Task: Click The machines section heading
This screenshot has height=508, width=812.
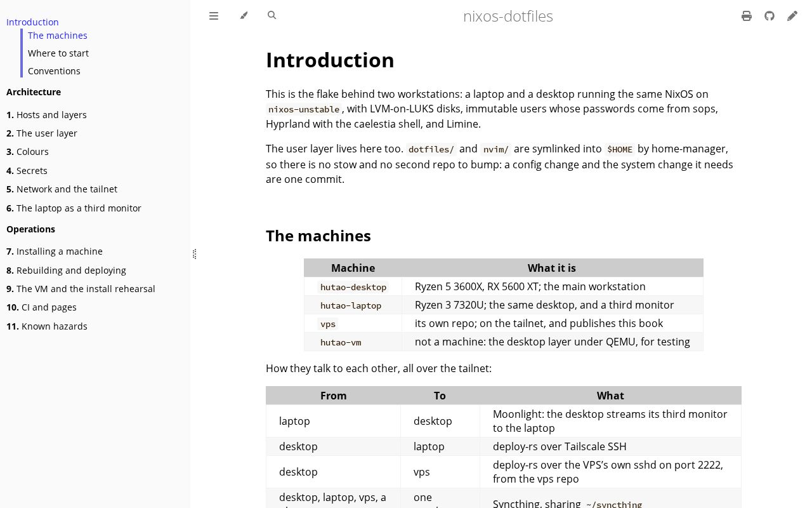Action: pos(318,236)
